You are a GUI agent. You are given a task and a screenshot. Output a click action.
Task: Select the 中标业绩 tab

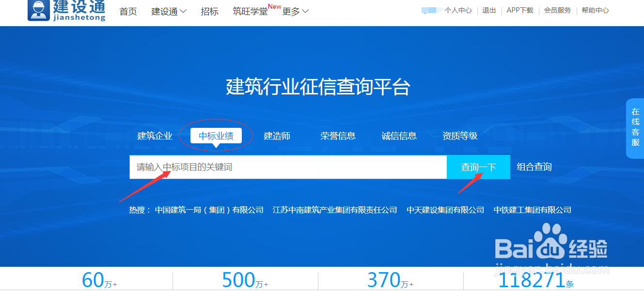(217, 136)
